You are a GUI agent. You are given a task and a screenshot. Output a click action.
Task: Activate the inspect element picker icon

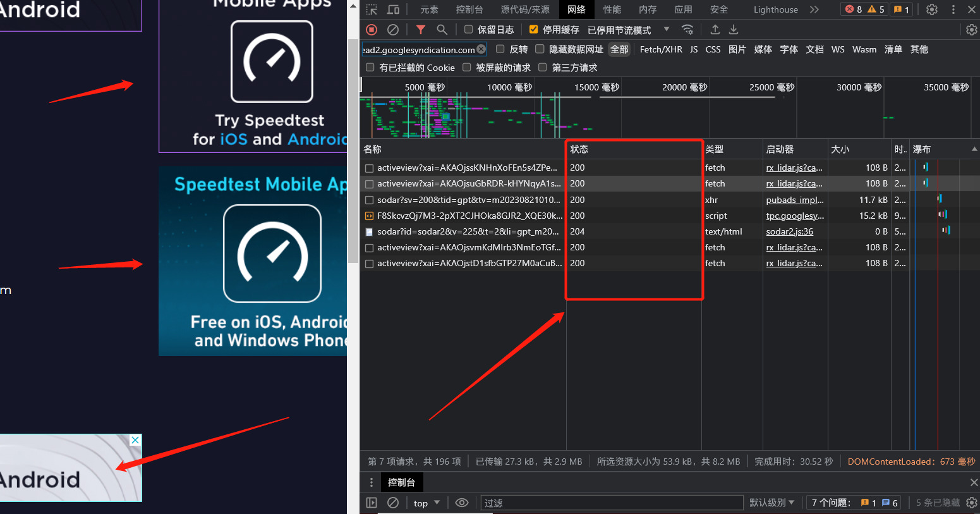372,9
